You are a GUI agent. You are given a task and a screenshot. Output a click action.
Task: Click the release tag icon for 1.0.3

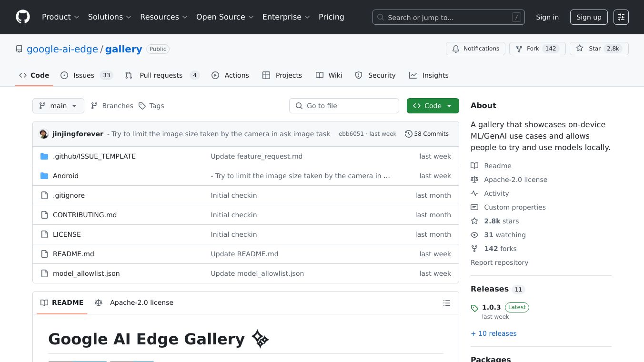[x=474, y=308]
